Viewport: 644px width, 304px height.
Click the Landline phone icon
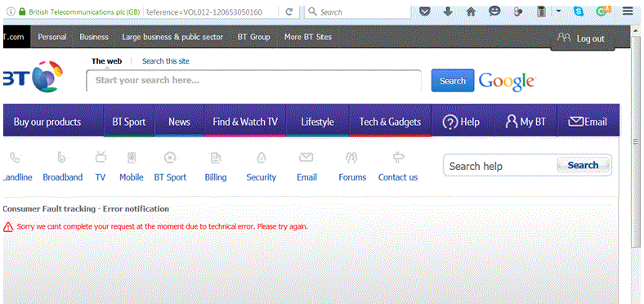tap(15, 158)
